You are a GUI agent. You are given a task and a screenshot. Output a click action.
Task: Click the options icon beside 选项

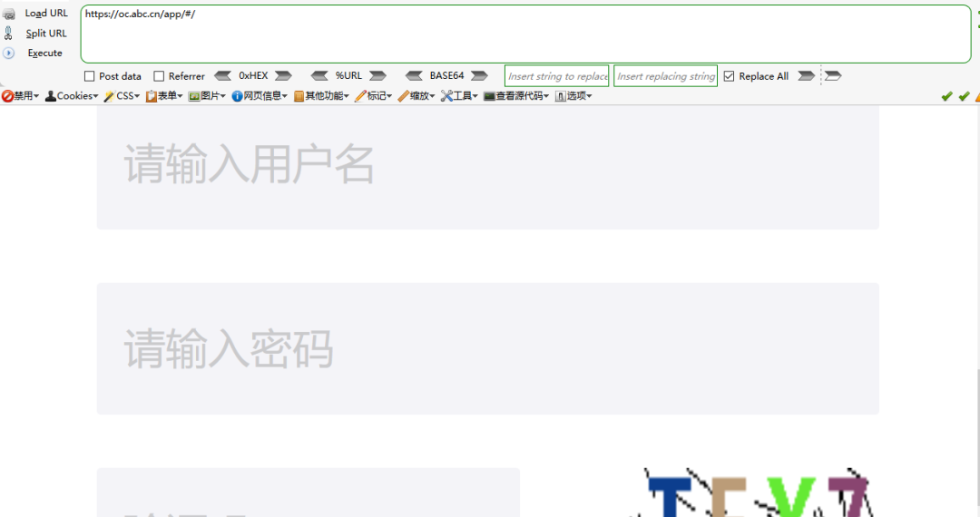tap(561, 96)
